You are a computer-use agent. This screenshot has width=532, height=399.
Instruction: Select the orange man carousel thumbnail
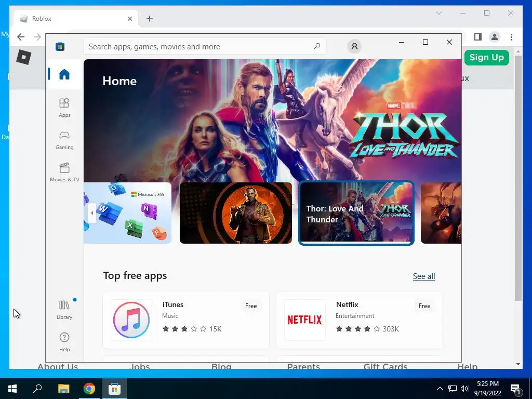coord(236,213)
